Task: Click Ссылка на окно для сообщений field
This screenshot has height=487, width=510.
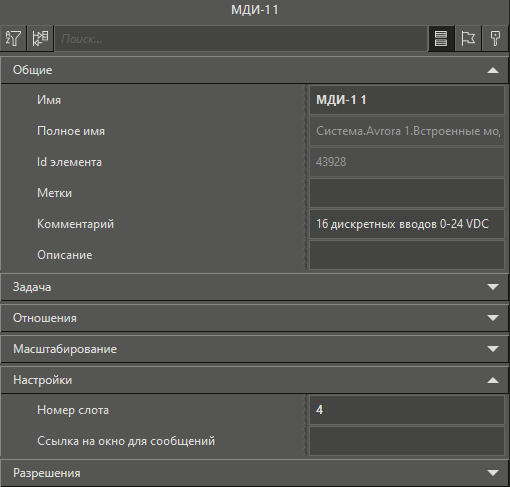Action: [x=407, y=441]
